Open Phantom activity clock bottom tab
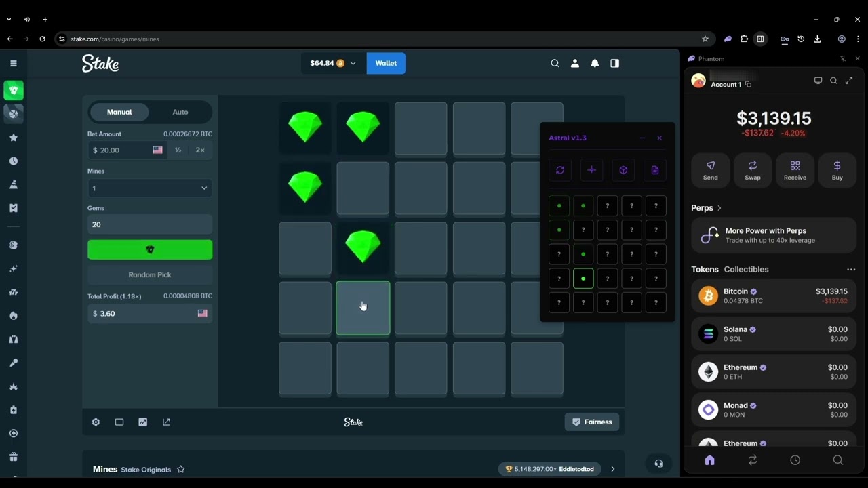This screenshot has width=868, height=488. (x=795, y=460)
